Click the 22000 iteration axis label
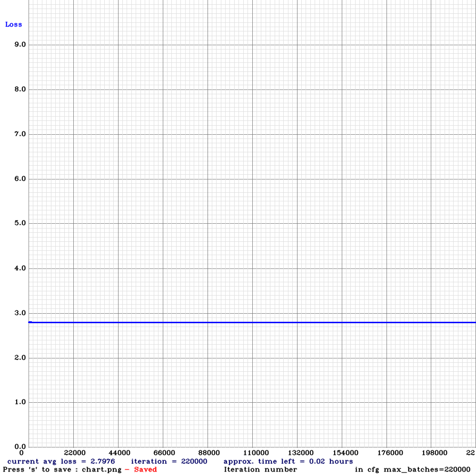This screenshot has height=476, width=476. 75,453
